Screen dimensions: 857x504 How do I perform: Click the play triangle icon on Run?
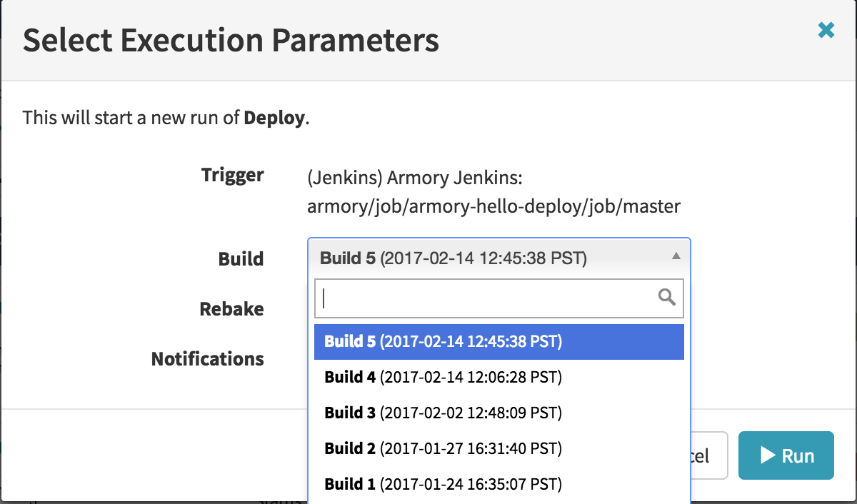(768, 455)
